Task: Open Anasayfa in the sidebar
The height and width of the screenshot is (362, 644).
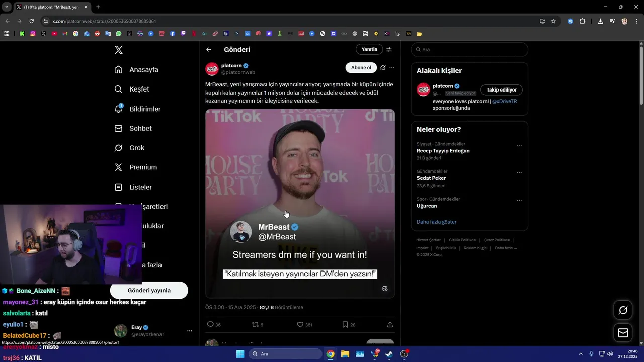Action: coord(136,69)
